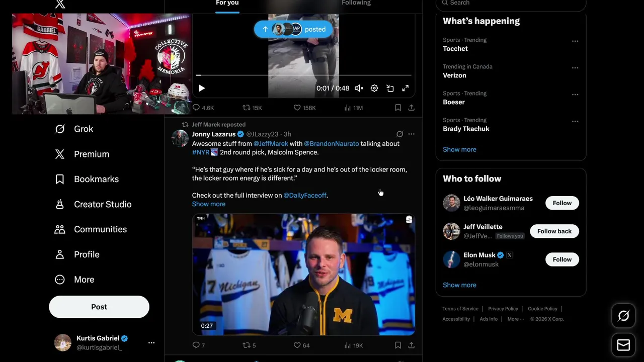Play the Michigan interview video thumbnail

click(x=303, y=275)
